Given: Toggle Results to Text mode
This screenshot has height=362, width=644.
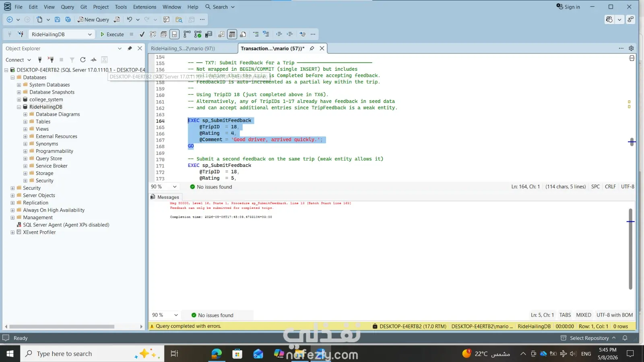Looking at the screenshot, I should tap(221, 34).
